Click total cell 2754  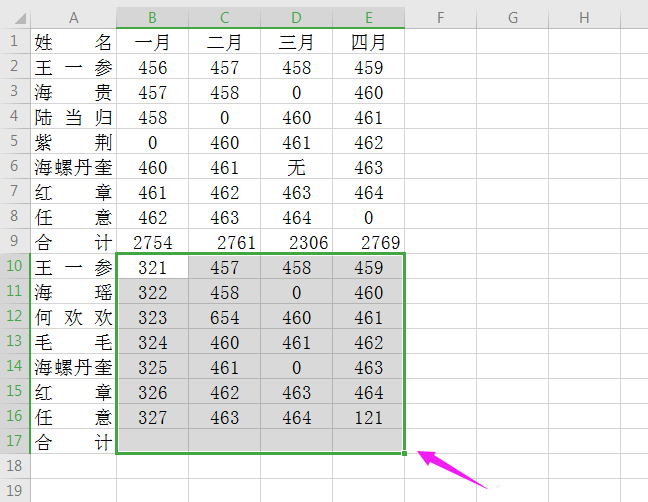tap(152, 241)
